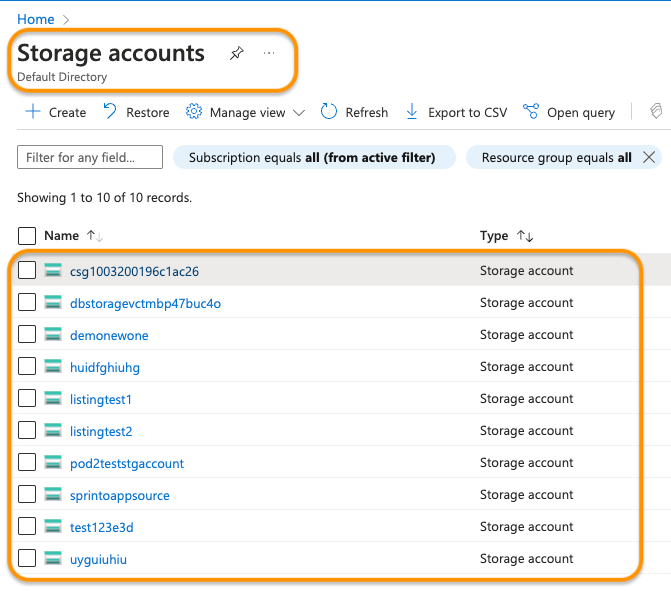Open csg1003200196c1ac26 storage account
This screenshot has width=671, height=591.
(x=134, y=271)
